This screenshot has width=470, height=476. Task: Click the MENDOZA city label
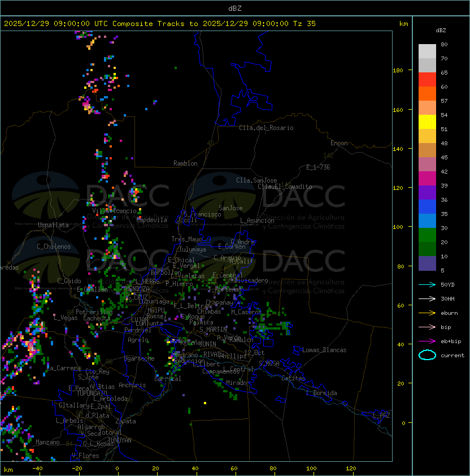pyautogui.click(x=138, y=289)
